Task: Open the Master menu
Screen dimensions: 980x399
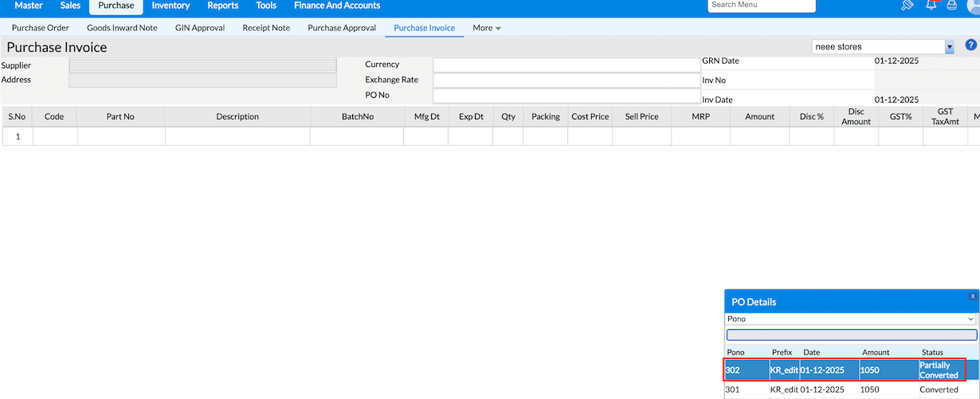Action: pyautogui.click(x=29, y=6)
